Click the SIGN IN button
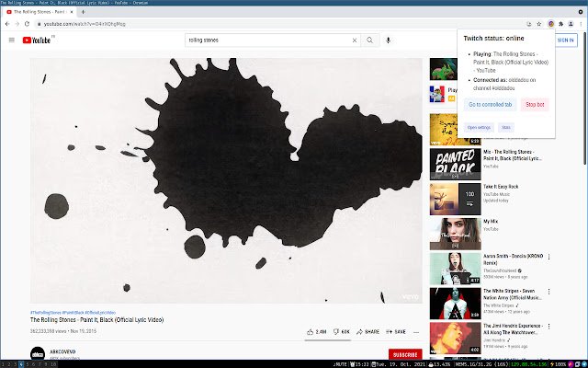Screen dimensions: 588x368 565,40
